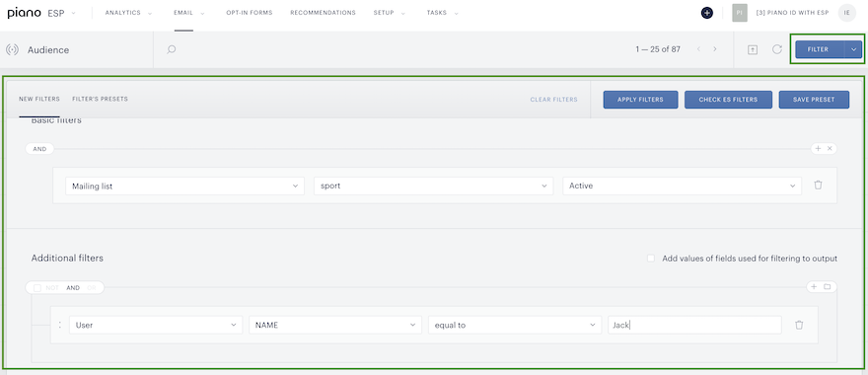
Task: Click the export upload icon
Action: pos(753,49)
